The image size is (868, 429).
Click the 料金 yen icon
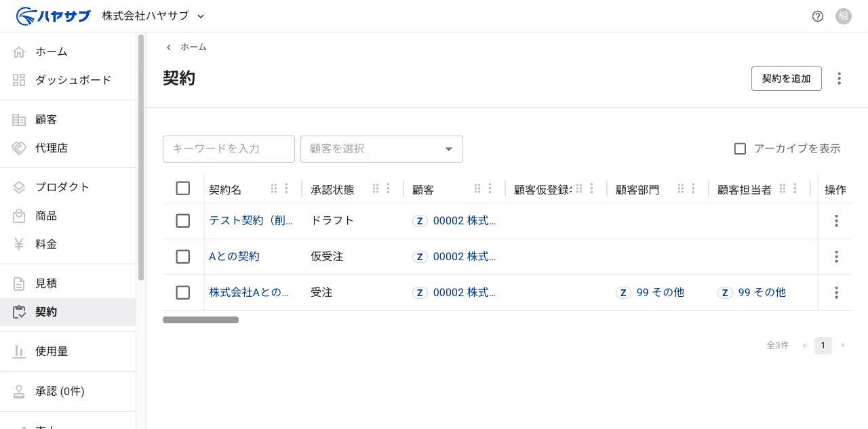tap(19, 244)
